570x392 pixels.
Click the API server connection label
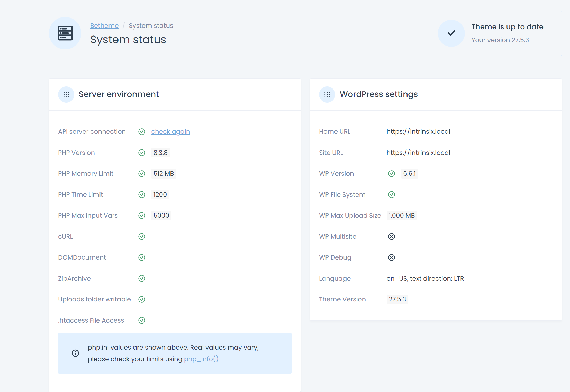(x=92, y=132)
